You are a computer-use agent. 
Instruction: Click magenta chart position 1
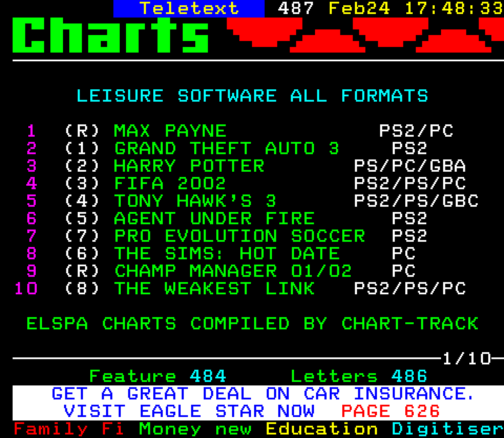[x=31, y=131]
